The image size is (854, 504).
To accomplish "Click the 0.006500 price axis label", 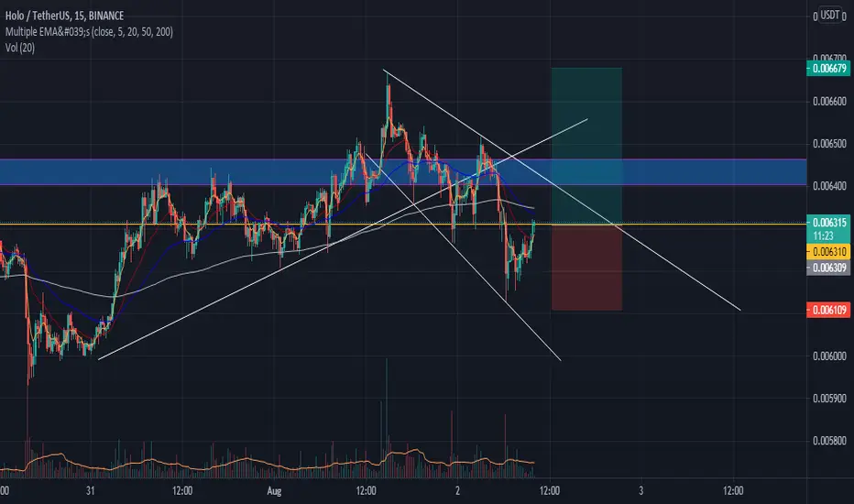I will pos(829,144).
